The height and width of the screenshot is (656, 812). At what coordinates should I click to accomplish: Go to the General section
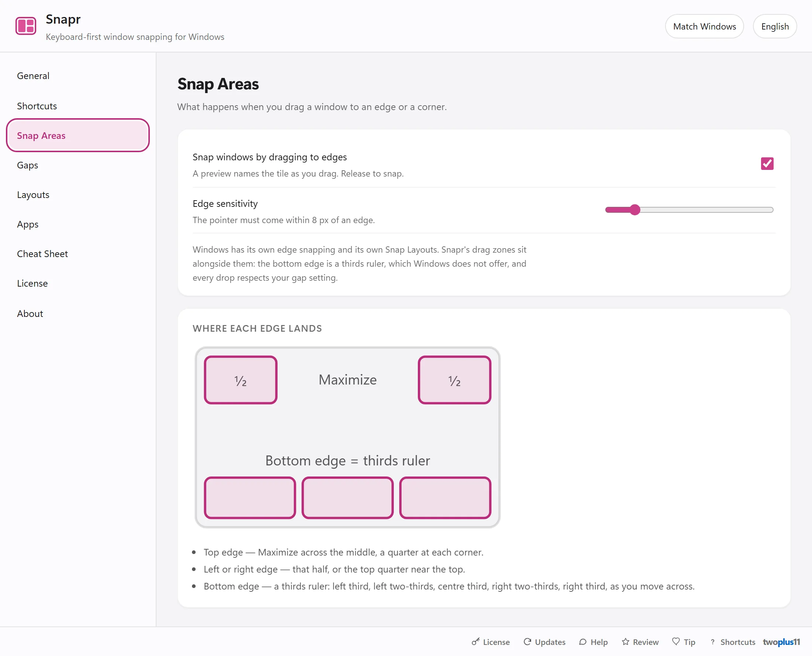tap(78, 76)
